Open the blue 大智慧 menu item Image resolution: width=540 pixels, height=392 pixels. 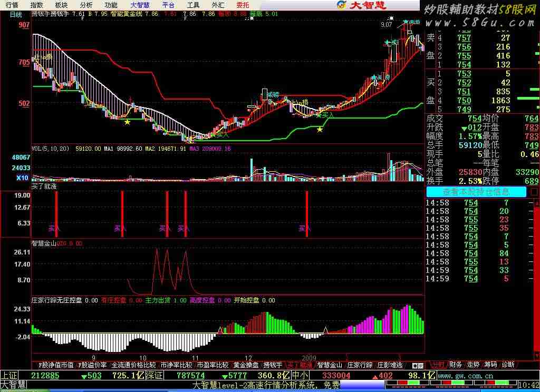(140, 5)
